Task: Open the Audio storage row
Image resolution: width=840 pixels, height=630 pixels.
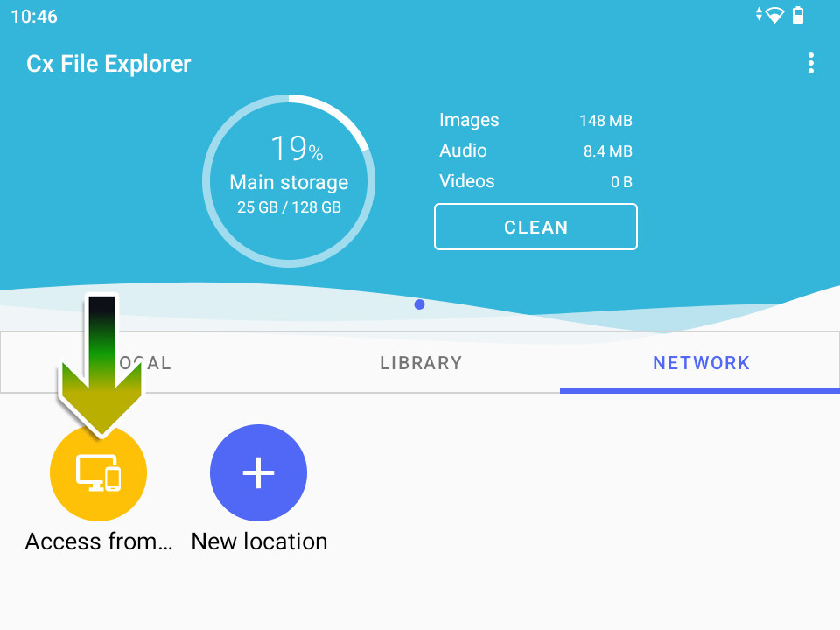Action: pyautogui.click(x=535, y=150)
